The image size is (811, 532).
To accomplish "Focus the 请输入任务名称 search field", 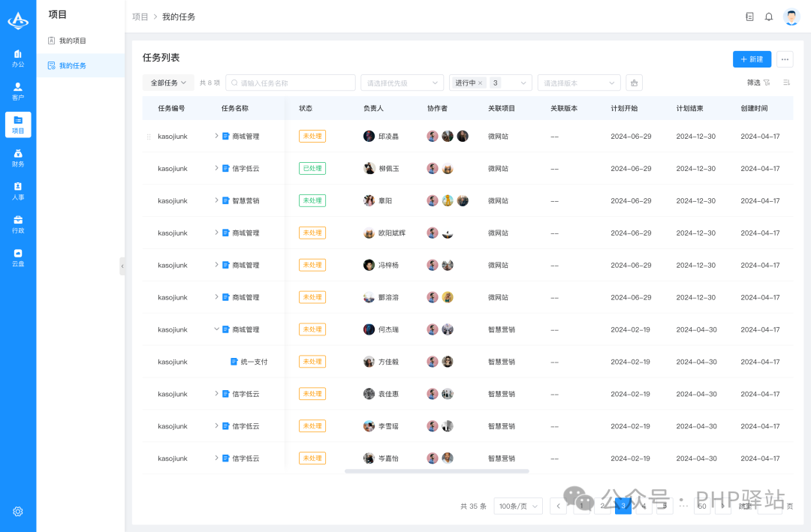I will point(291,83).
